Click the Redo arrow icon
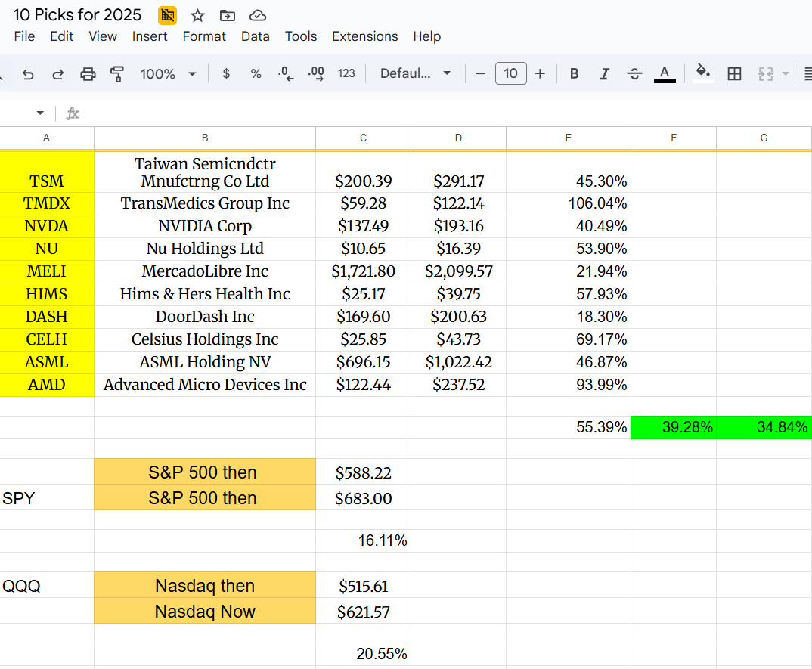Image resolution: width=812 pixels, height=669 pixels. 58,74
